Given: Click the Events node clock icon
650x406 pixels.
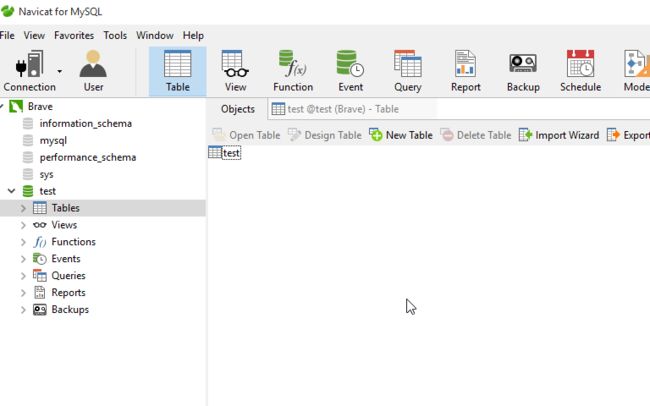Looking at the screenshot, I should point(40,259).
